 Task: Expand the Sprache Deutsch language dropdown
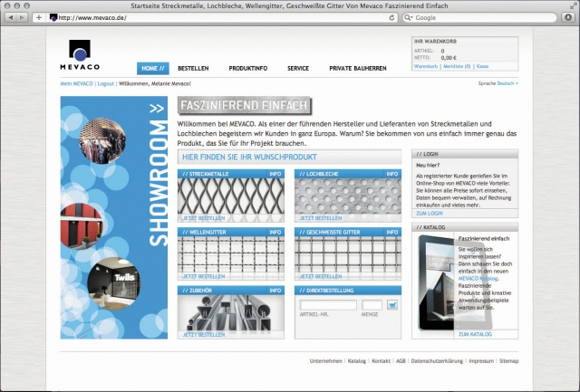(x=507, y=83)
